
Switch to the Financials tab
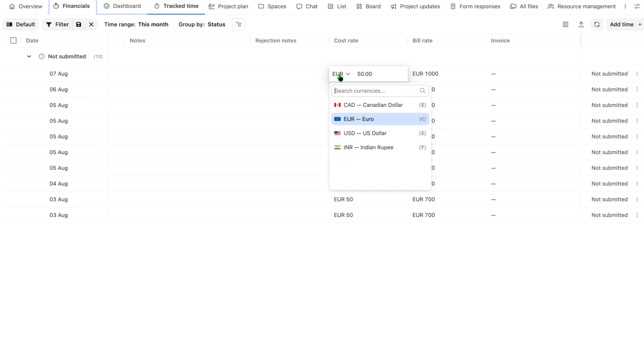72,6
